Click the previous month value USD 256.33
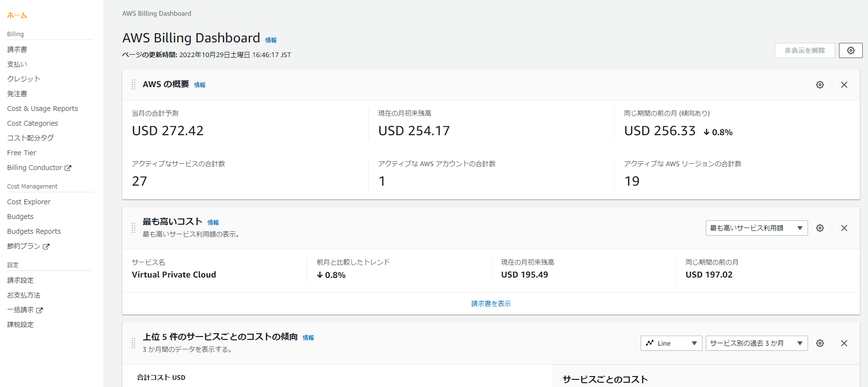 (x=660, y=131)
